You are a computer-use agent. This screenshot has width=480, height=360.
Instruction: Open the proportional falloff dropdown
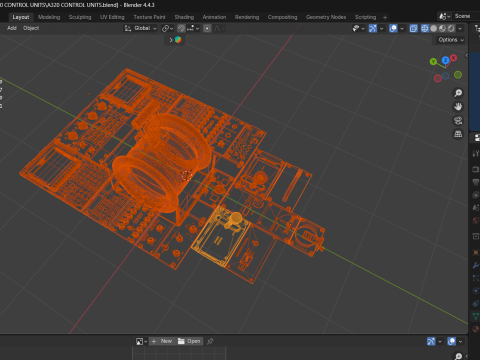[219, 28]
